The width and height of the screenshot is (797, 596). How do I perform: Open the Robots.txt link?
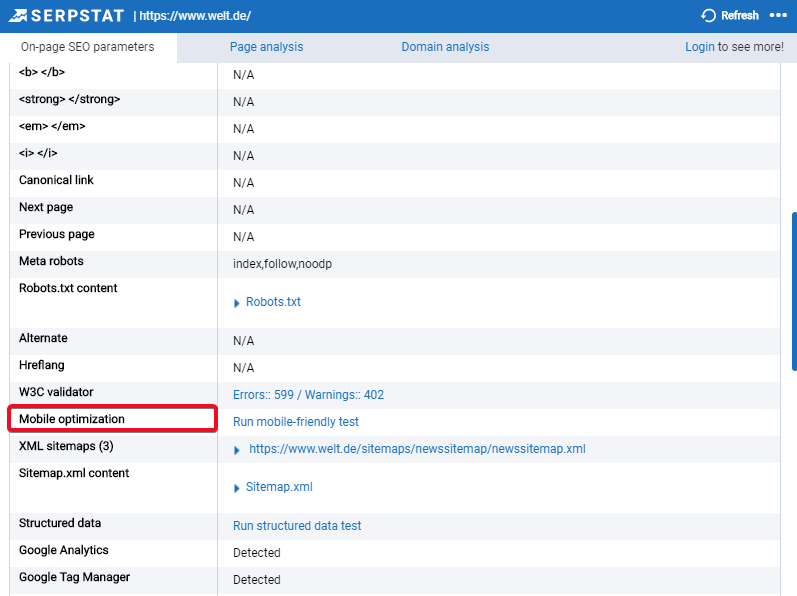click(x=273, y=302)
